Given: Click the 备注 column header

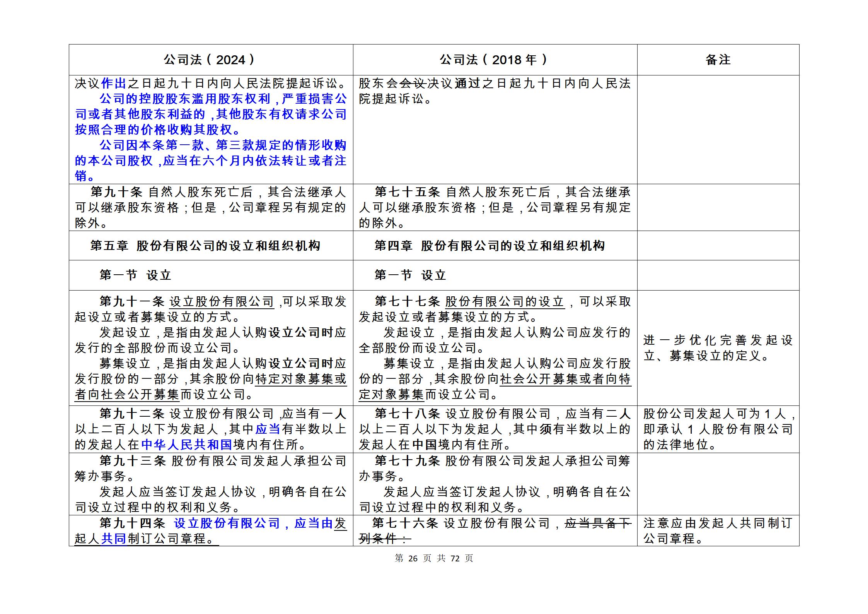Looking at the screenshot, I should tap(718, 60).
